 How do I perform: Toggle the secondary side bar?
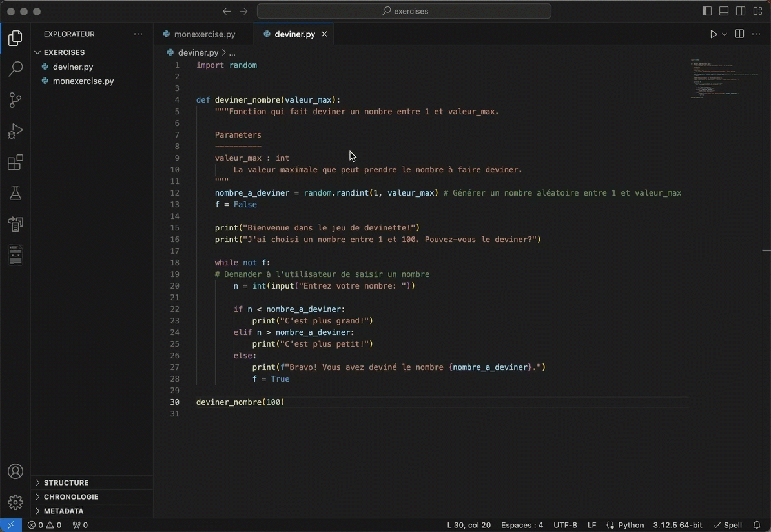pyautogui.click(x=741, y=12)
